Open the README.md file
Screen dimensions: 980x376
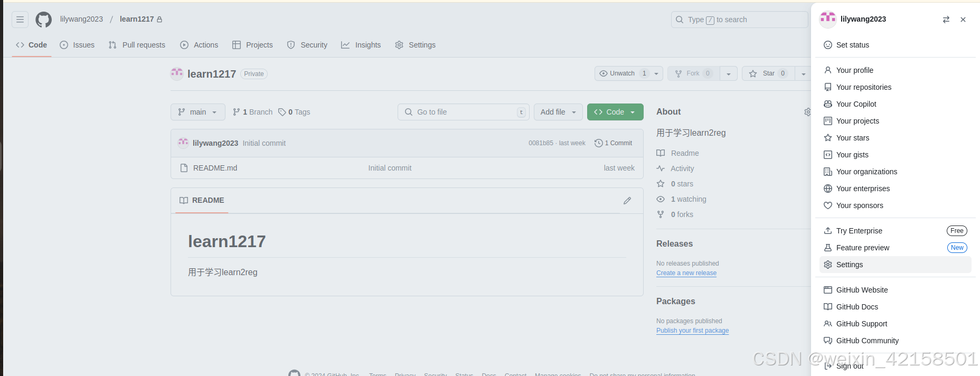[215, 168]
